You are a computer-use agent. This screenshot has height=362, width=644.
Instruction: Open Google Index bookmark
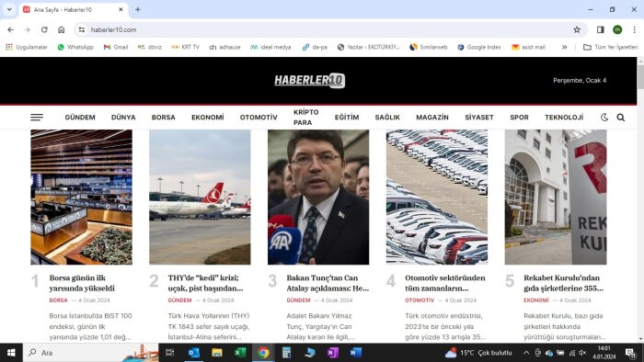click(479, 47)
